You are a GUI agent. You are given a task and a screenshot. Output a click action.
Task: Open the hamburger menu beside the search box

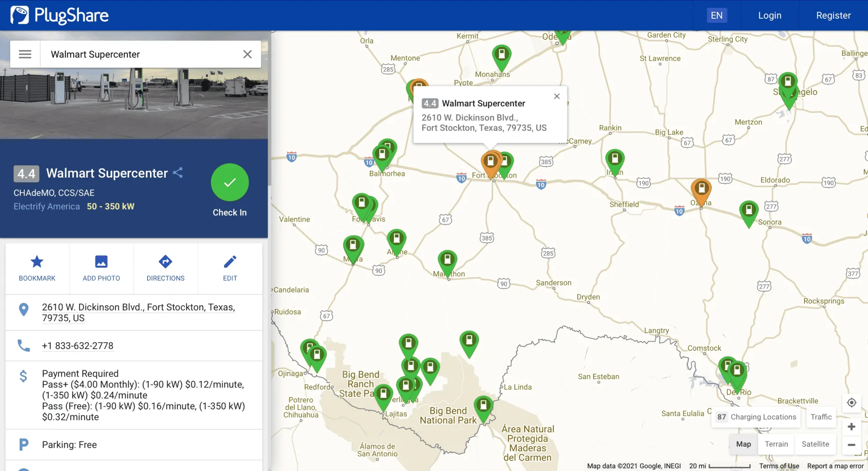coord(25,54)
